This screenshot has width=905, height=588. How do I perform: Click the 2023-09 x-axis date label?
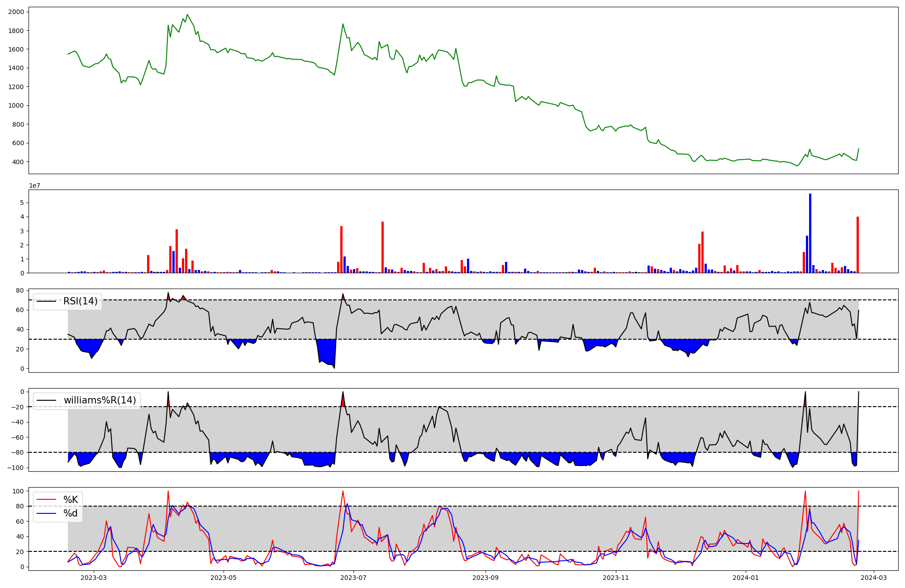point(486,578)
